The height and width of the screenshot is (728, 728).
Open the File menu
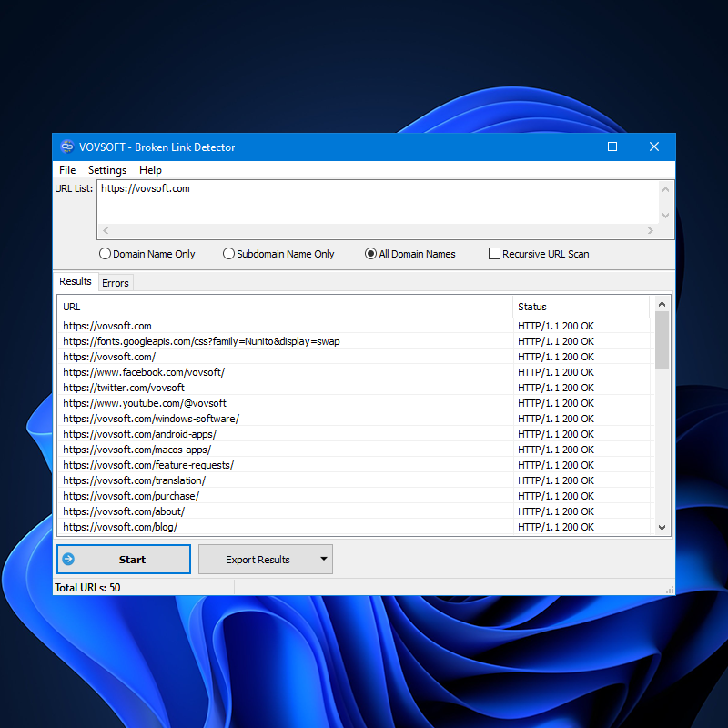pos(67,170)
